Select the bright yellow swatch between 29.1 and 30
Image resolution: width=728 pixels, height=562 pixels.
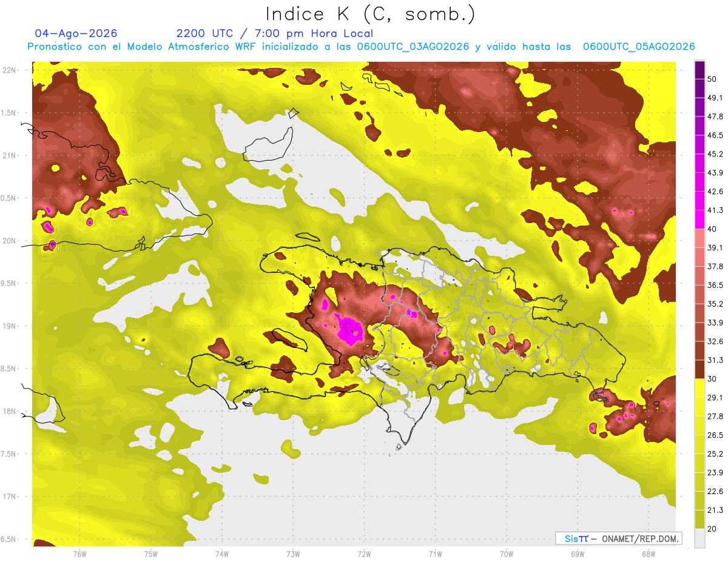[x=699, y=388]
